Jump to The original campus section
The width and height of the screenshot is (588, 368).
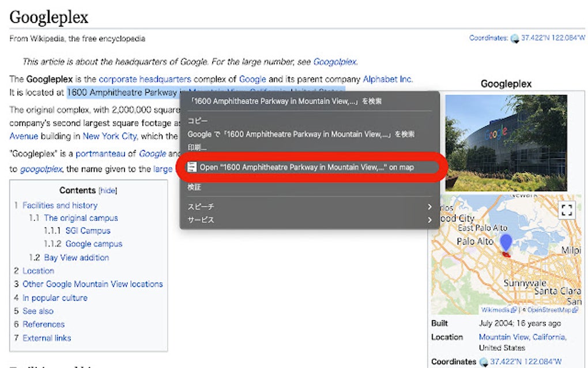coord(81,218)
